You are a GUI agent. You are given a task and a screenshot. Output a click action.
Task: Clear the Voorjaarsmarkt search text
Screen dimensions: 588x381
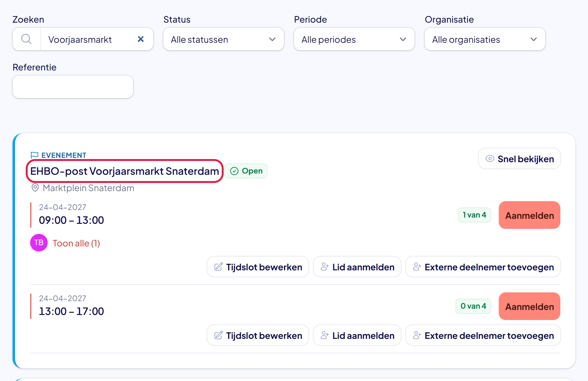(x=141, y=39)
